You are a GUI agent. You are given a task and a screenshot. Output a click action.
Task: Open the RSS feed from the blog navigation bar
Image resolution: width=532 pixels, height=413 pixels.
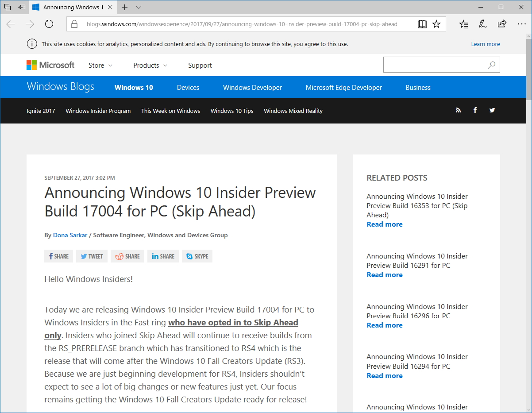point(458,110)
